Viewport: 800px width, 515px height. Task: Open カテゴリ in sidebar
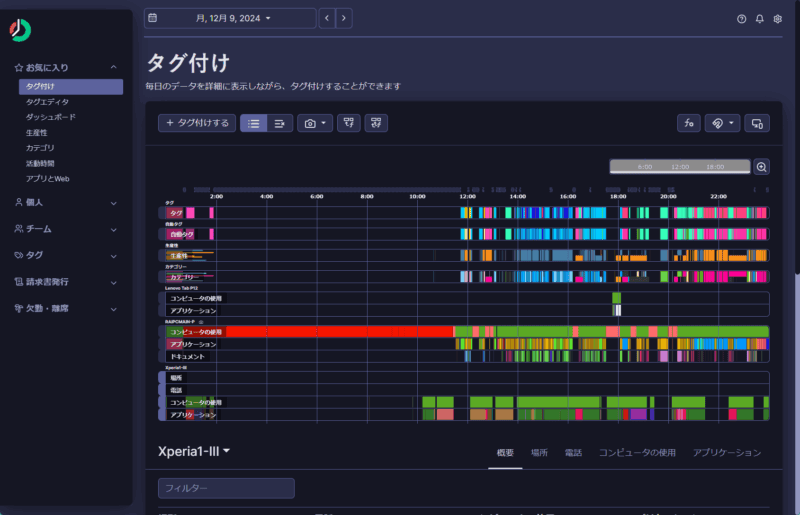click(x=40, y=148)
